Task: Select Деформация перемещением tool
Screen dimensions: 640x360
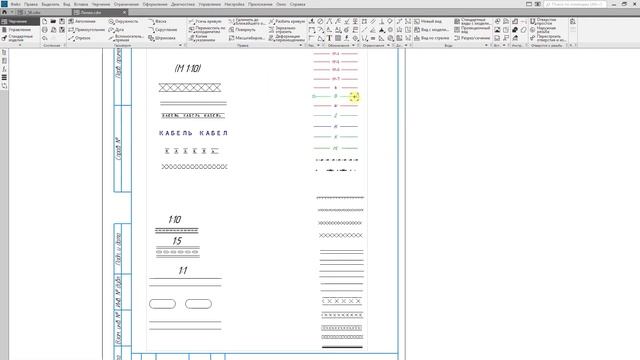Action: point(287,38)
